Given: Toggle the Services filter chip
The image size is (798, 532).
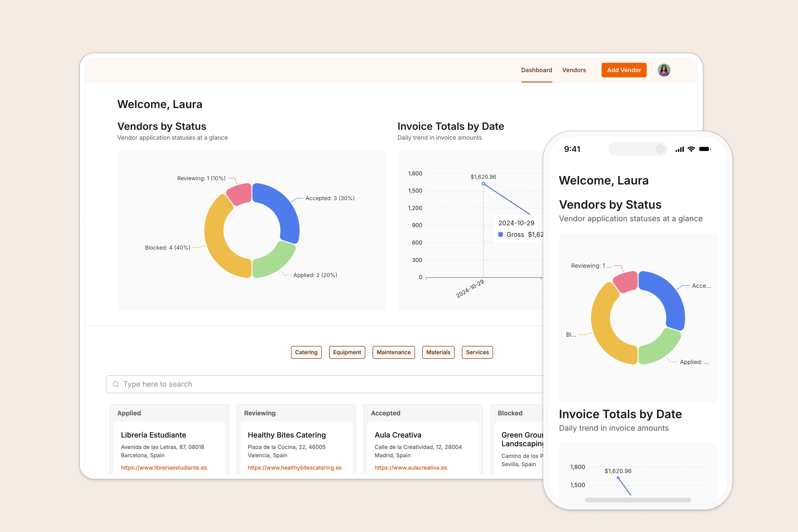Looking at the screenshot, I should click(477, 352).
